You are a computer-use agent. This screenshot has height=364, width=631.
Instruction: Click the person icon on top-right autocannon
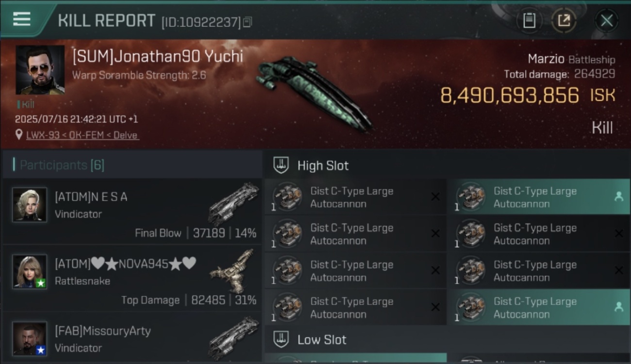tap(618, 197)
